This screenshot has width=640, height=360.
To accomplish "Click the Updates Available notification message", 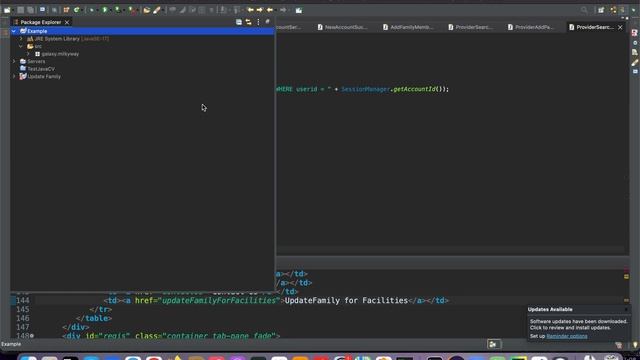I will (578, 324).
